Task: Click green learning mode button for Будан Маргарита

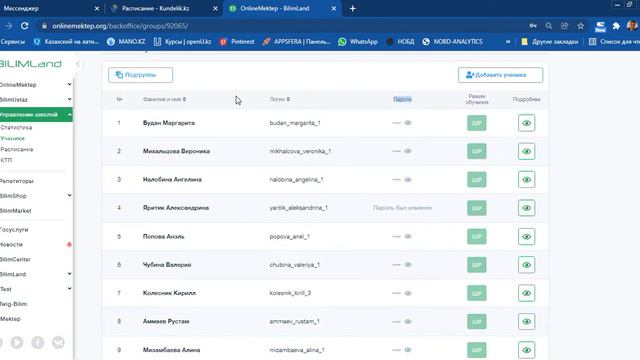Action: tap(477, 123)
